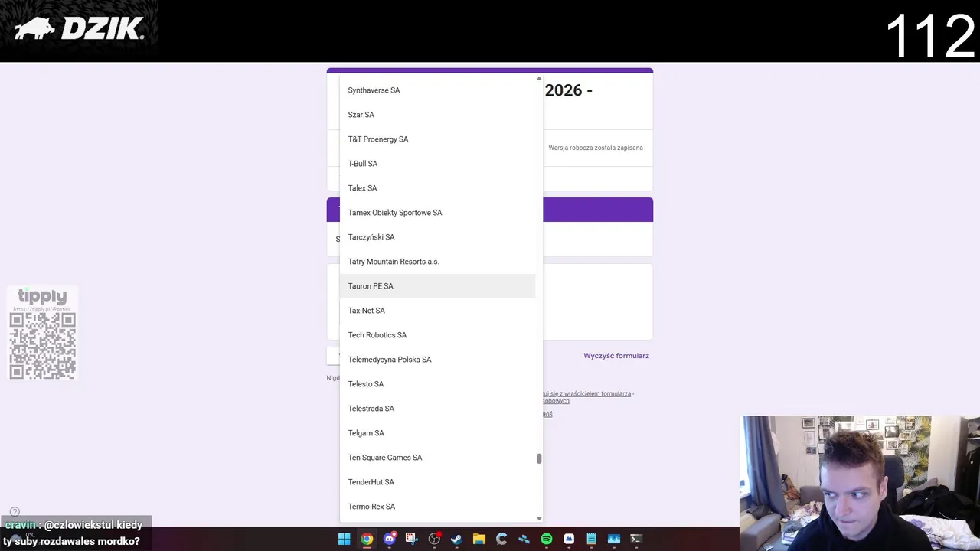Open Notepad from the taskbar

point(591,539)
